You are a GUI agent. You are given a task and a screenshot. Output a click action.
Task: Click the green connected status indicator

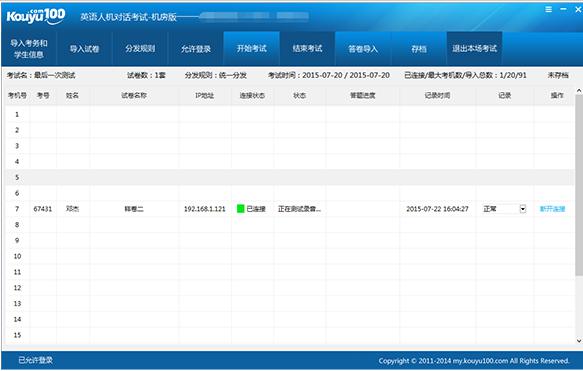point(241,209)
